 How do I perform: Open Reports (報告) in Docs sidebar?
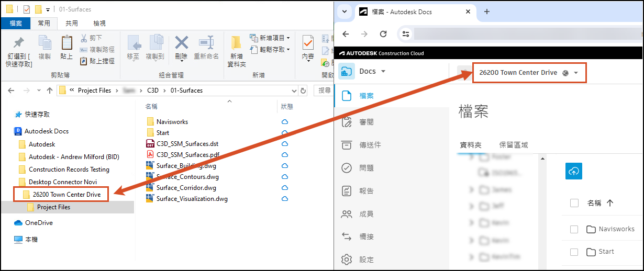(366, 191)
